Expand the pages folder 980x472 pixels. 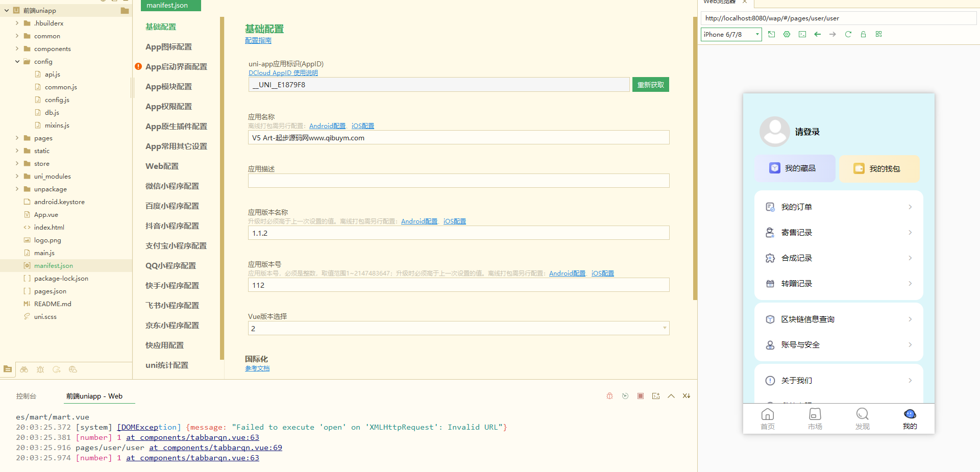[x=17, y=138]
